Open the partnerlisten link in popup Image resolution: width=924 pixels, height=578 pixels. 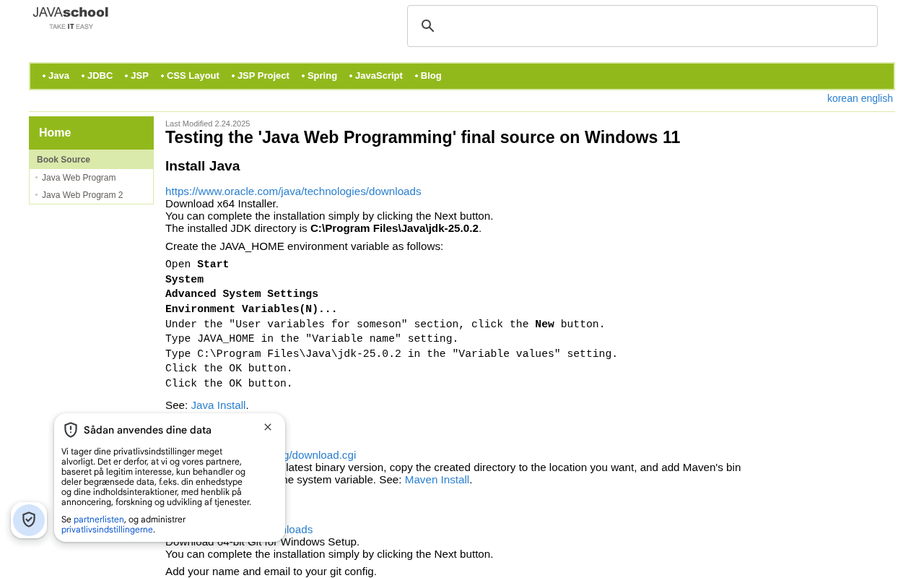pyautogui.click(x=99, y=519)
